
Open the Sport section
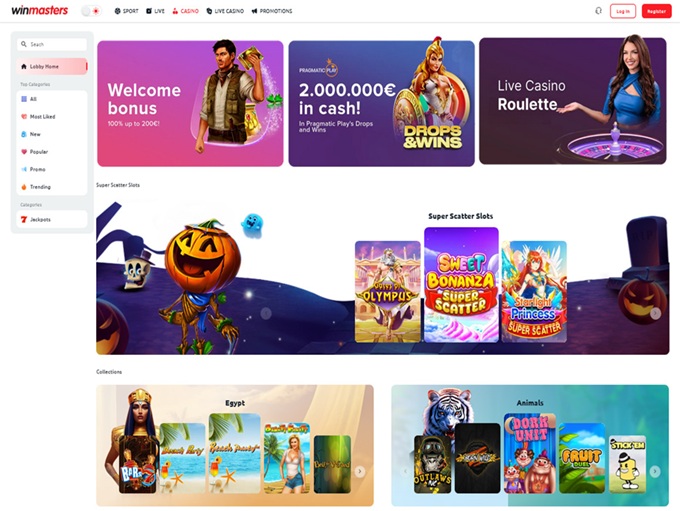click(x=126, y=11)
